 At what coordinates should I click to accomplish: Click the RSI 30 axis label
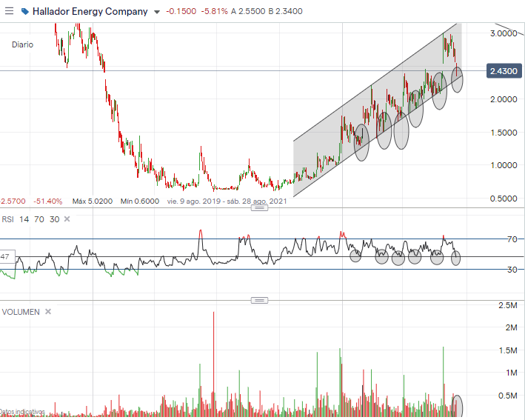pos(512,270)
